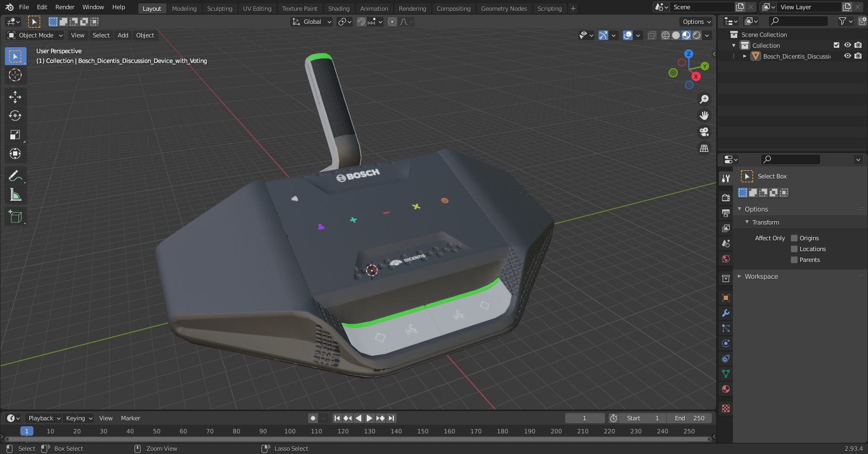Activate the Rotate tool
This screenshot has height=454, width=868.
click(15, 116)
